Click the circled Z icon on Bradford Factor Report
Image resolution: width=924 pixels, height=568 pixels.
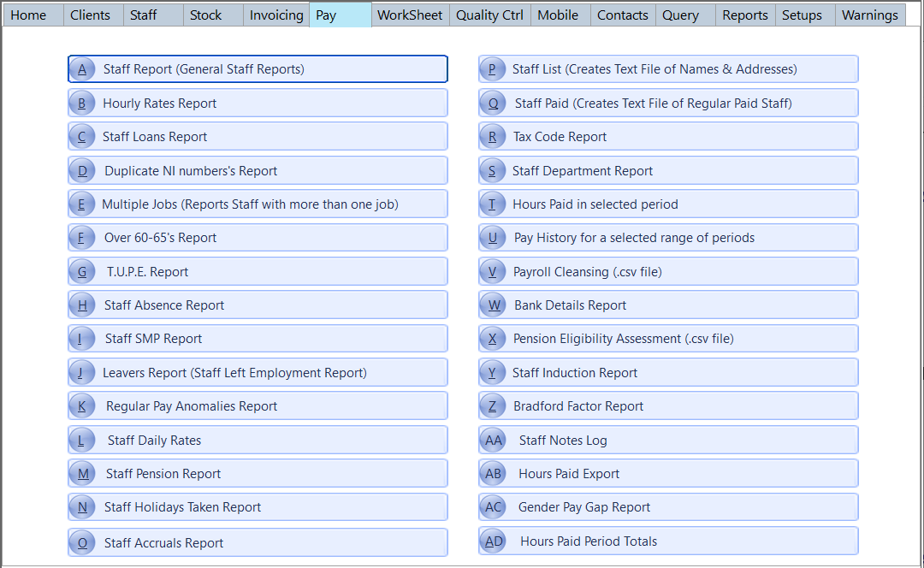493,405
